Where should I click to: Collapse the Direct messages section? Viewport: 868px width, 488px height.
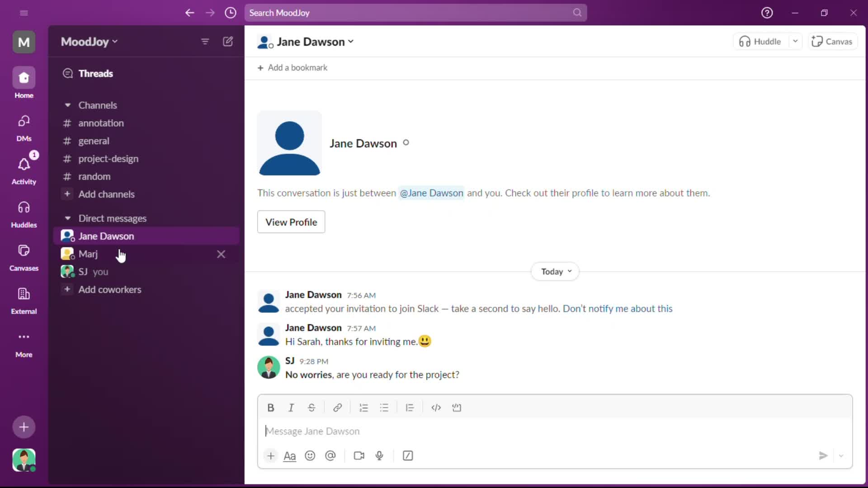[x=68, y=218]
